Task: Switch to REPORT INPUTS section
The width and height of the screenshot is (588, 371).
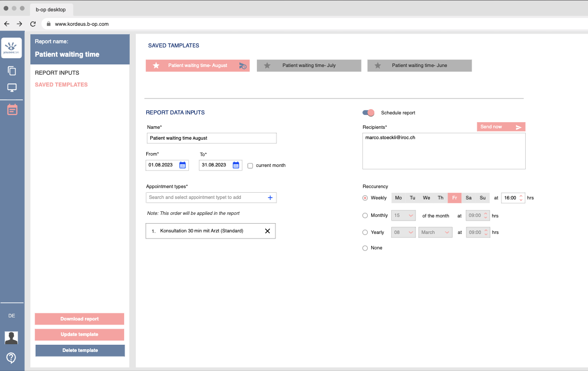Action: click(57, 73)
